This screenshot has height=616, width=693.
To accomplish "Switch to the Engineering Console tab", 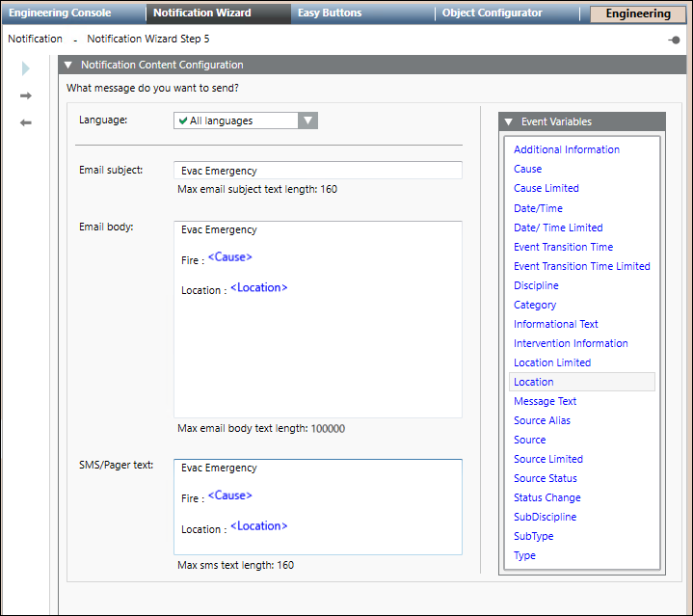I will click(60, 13).
